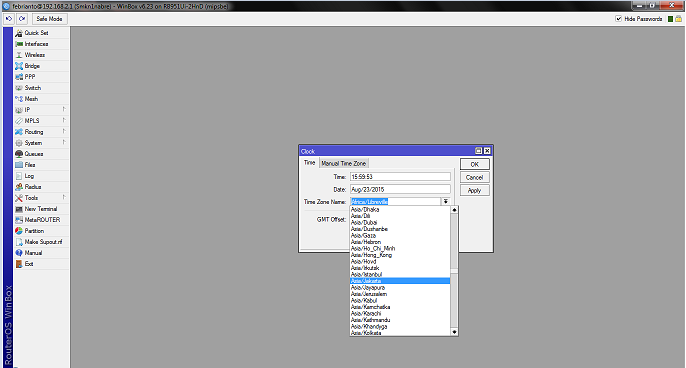This screenshot has height=368, width=686.
Task: Open the Switch menu icon
Action: coord(19,88)
